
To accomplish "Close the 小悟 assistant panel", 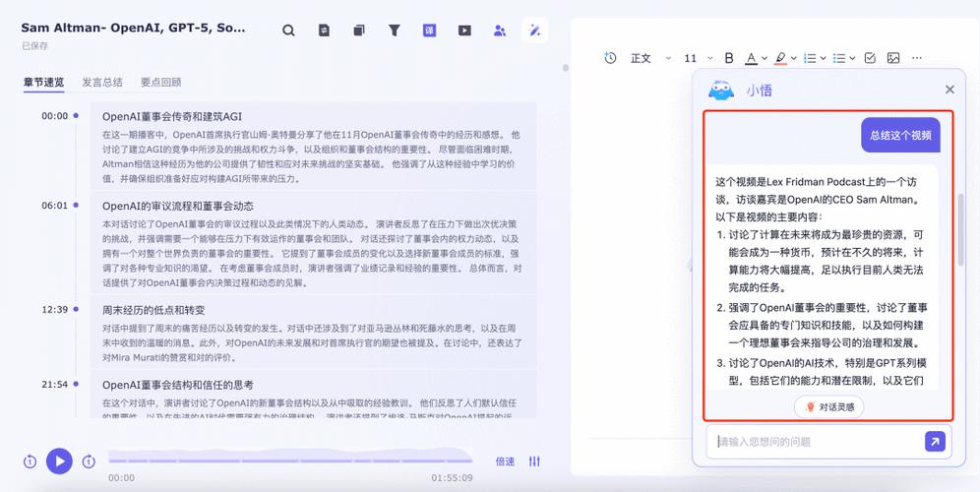I will pos(950,90).
